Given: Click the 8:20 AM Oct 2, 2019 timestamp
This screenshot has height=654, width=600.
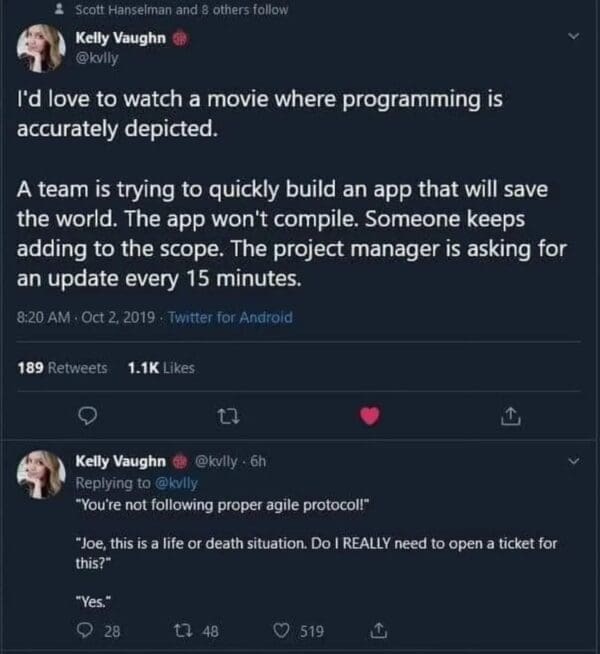Looking at the screenshot, I should 86,317.
